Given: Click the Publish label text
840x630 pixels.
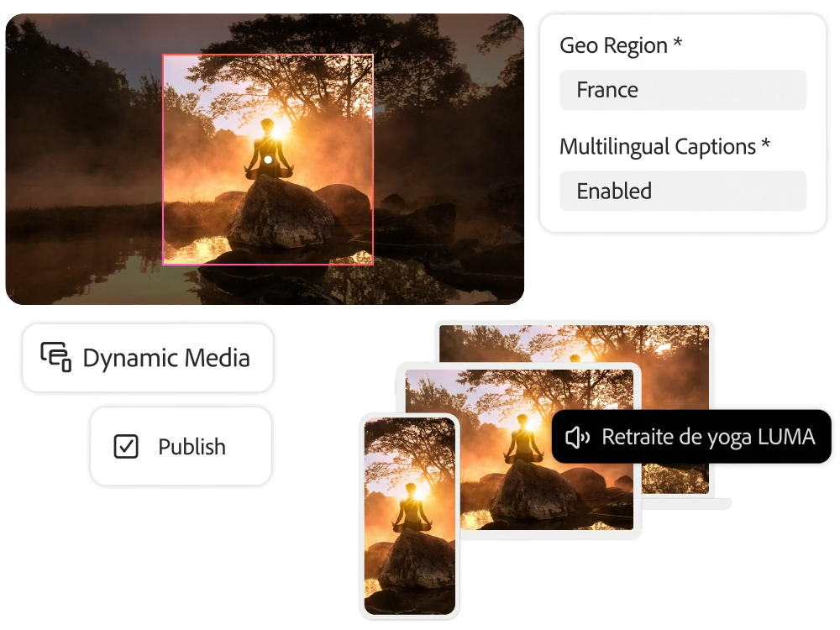Looking at the screenshot, I should 192,447.
